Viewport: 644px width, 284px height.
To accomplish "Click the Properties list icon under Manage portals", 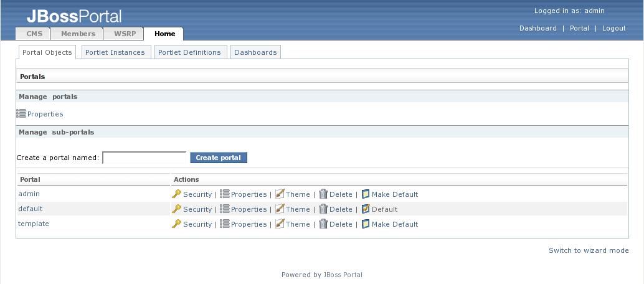I will pos(21,114).
